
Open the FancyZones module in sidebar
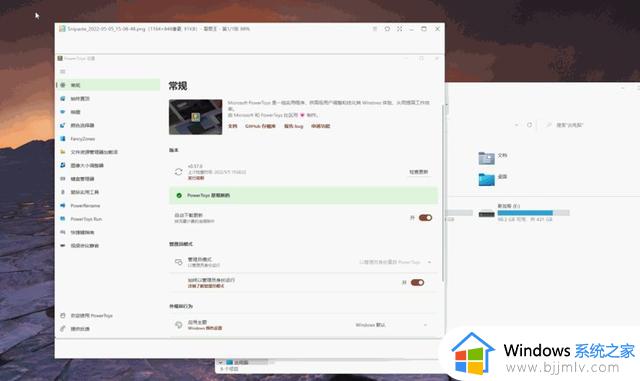[108, 138]
